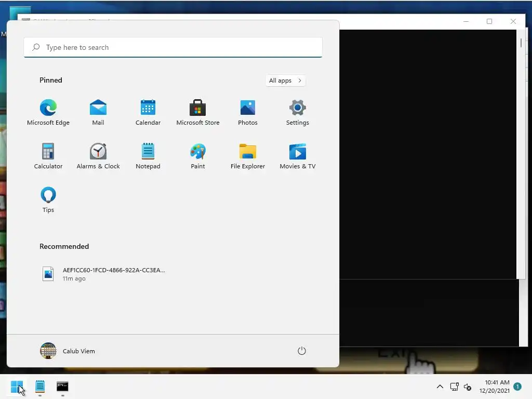Launch the Photos app
532x399 pixels.
(248, 113)
